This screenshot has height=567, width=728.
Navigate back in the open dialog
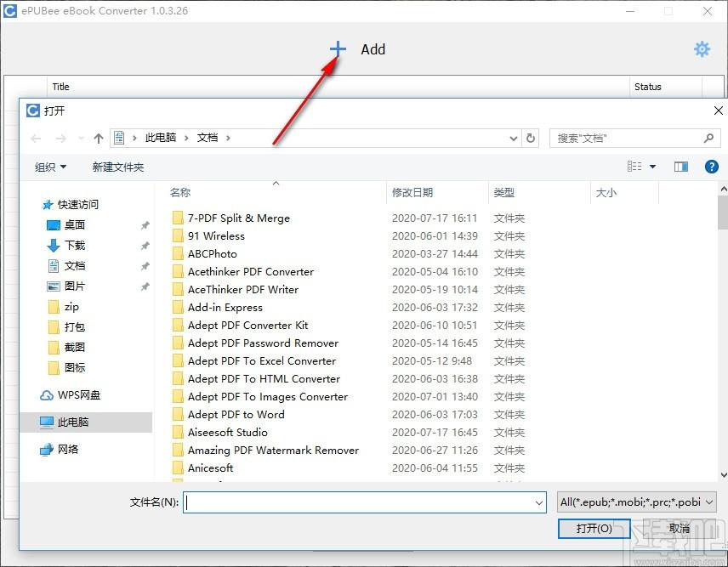coord(36,139)
